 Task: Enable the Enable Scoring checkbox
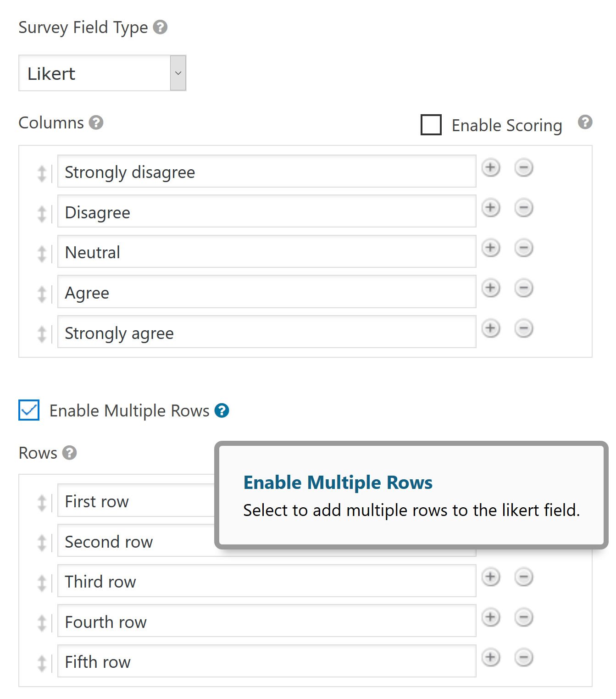430,125
